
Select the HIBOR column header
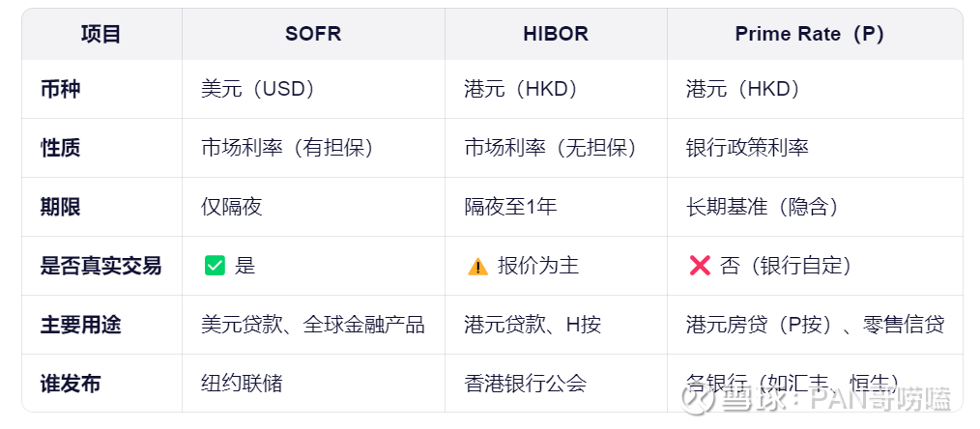(556, 35)
